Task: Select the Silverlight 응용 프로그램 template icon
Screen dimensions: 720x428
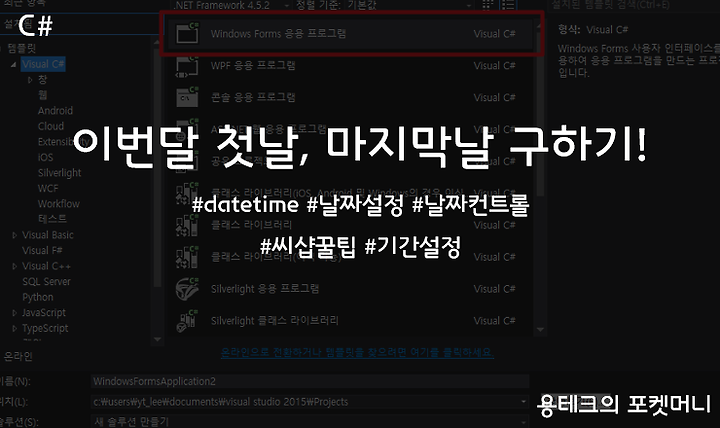Action: coord(187,289)
